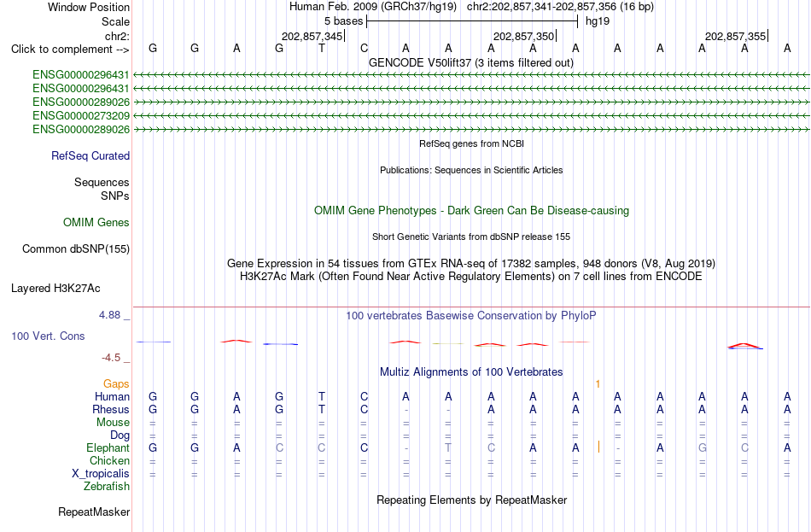The image size is (811, 532).
Task: Open the RepeatMasker track label
Action: pyautogui.click(x=94, y=512)
